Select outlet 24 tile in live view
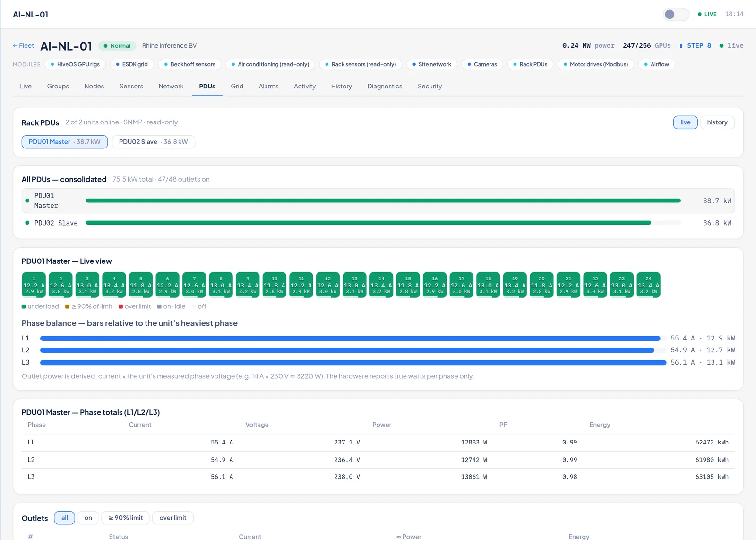The height and width of the screenshot is (540, 756). click(x=649, y=285)
